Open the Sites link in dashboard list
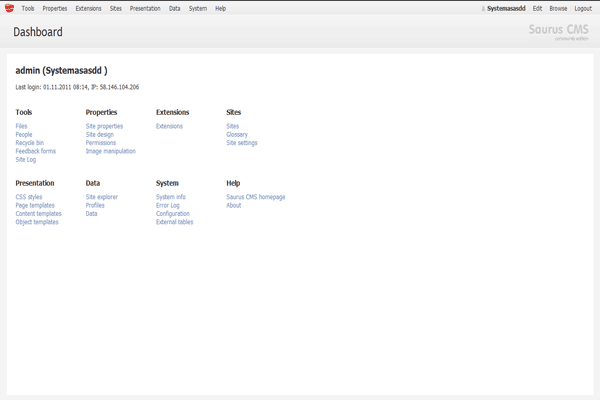Viewport: 600px width, 400px height. pos(233,126)
